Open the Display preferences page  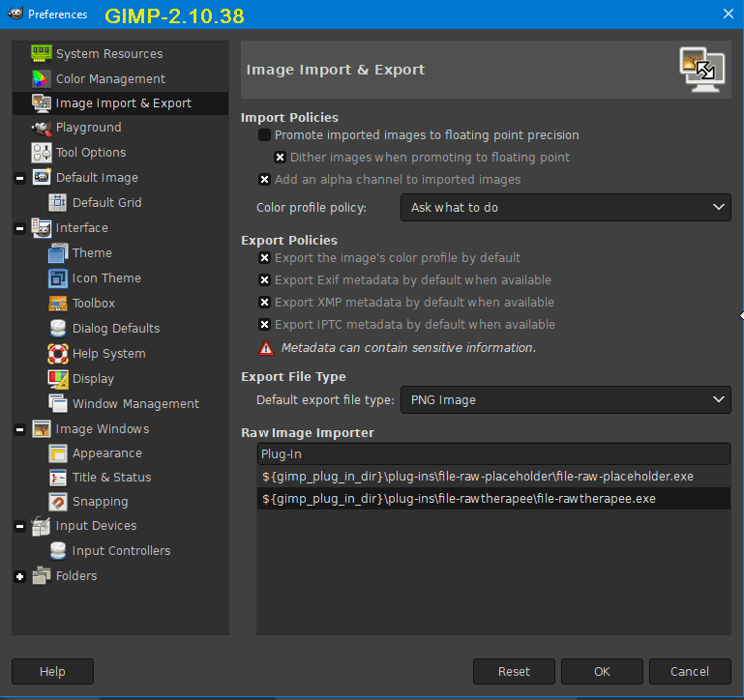93,379
